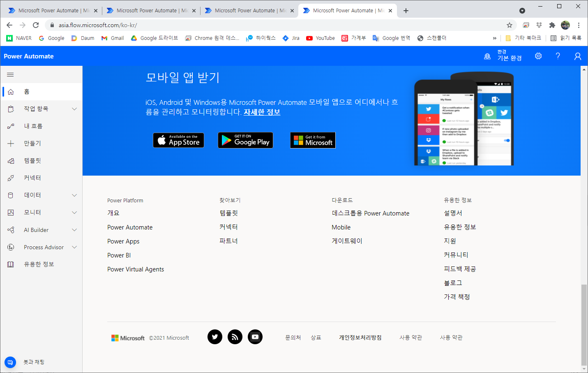Open the 읽기 목록 reading list
Screen dimensions: 588x373
click(x=566, y=38)
